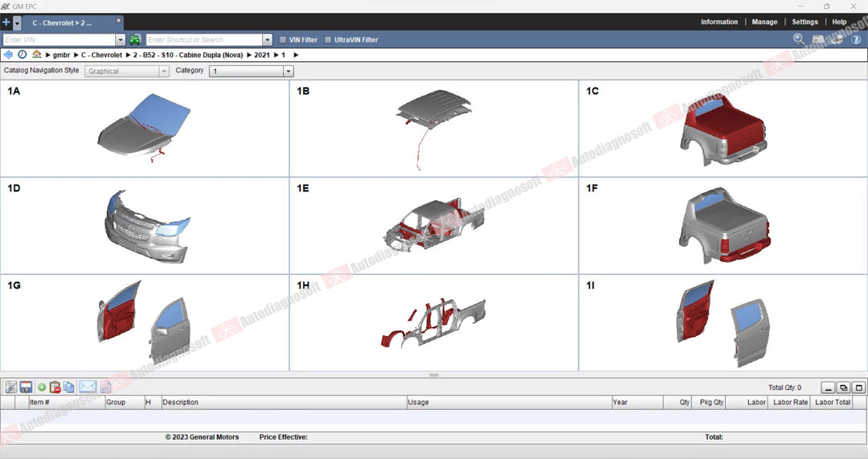Expand the arrow after breadcrumb 1
Screen dimensions: 868x459
[296, 55]
